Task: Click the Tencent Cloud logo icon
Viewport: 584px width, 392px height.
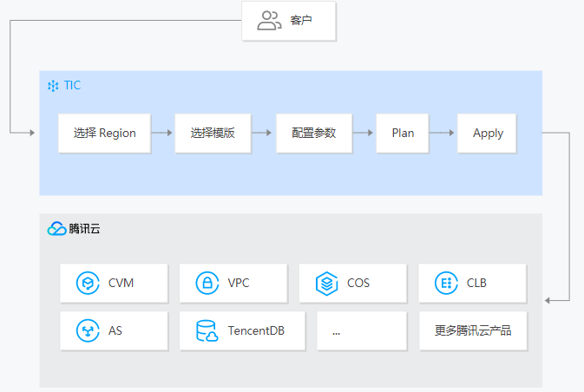Action: pos(56,229)
